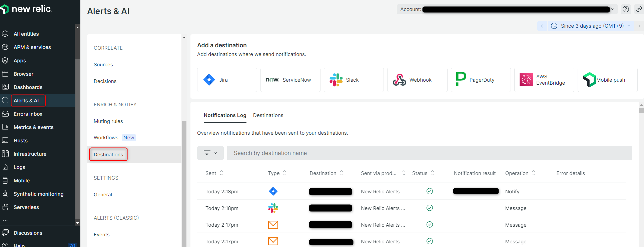The height and width of the screenshot is (247, 644).
Task: Click the notifications log panel scrollbar
Action: tap(641, 111)
